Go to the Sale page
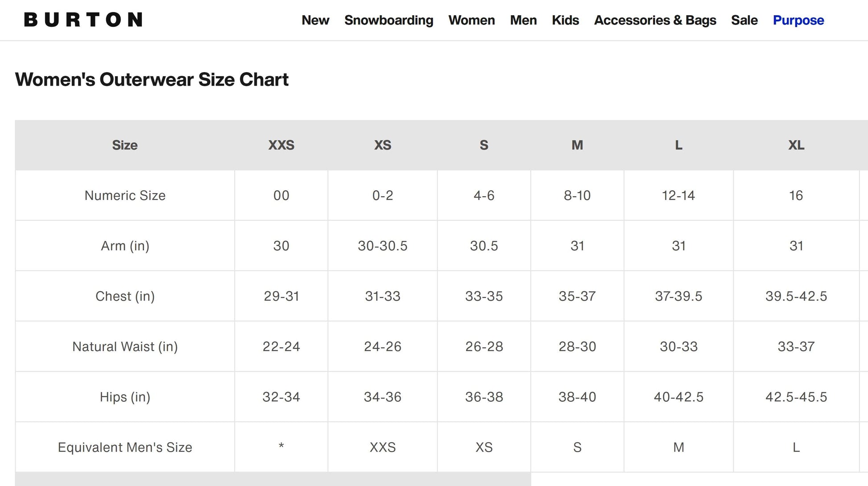 tap(744, 21)
